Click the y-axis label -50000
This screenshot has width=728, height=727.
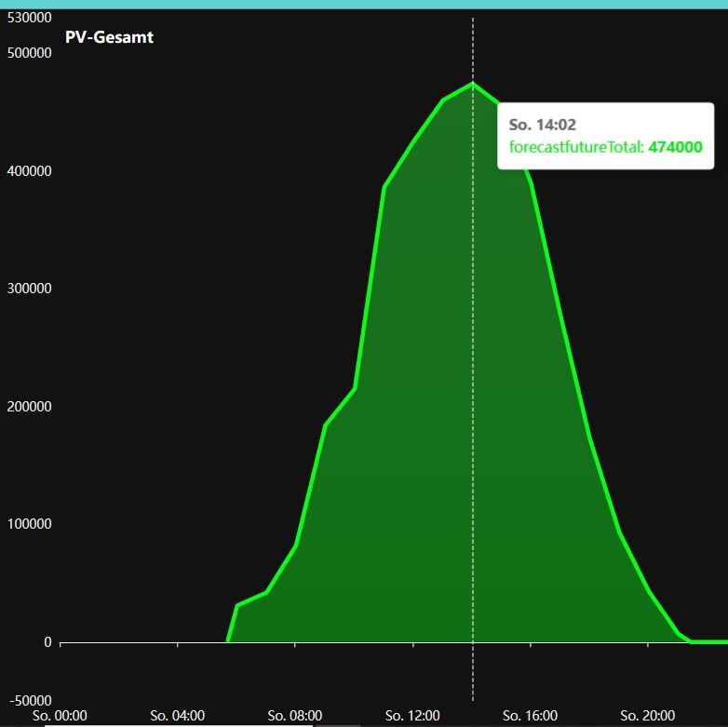coord(31,701)
